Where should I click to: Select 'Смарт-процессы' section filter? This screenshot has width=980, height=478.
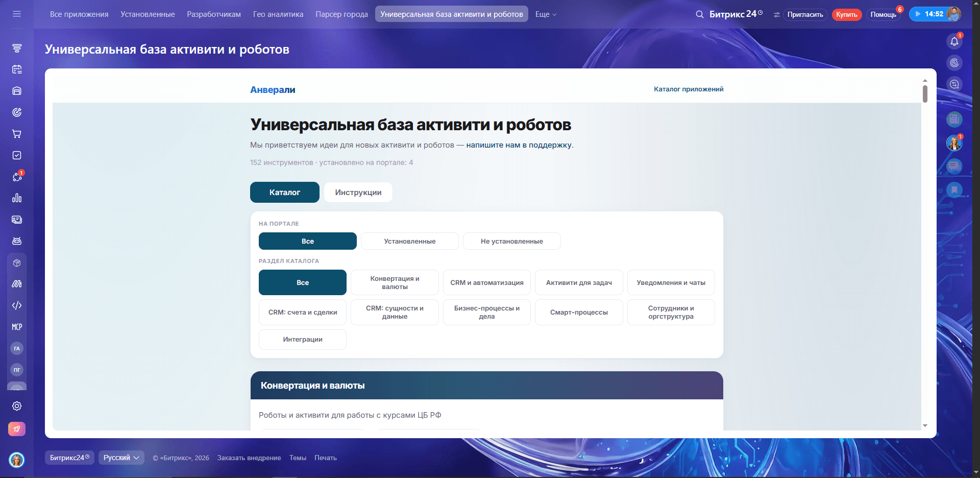tap(579, 312)
